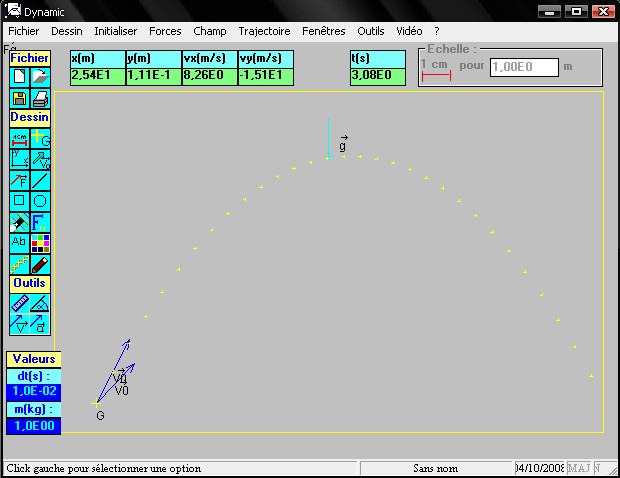Select the Ab text tool

19,243
